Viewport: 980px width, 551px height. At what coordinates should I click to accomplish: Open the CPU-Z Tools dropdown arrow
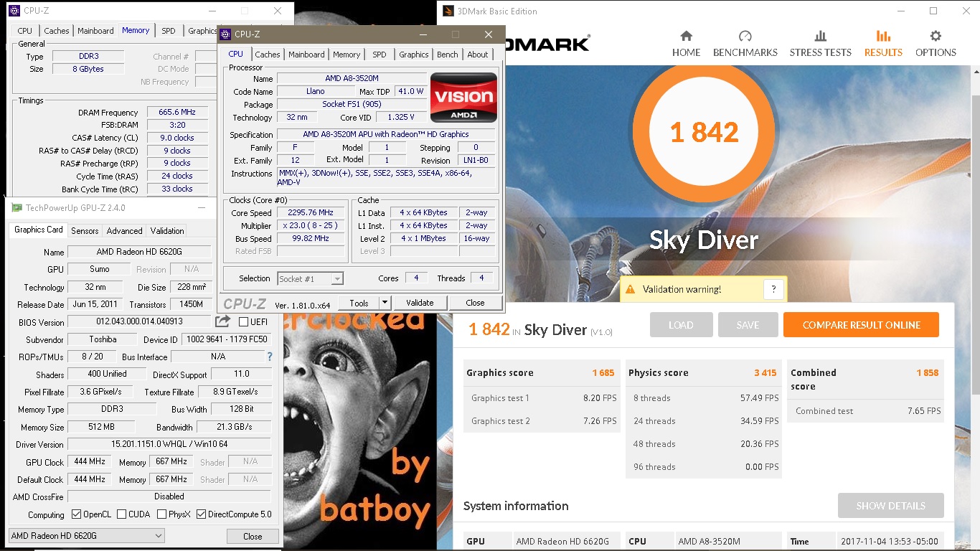click(x=385, y=303)
